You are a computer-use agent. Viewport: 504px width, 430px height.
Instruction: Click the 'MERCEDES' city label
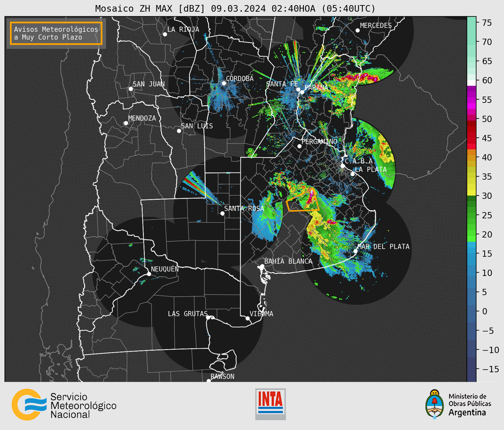click(376, 26)
